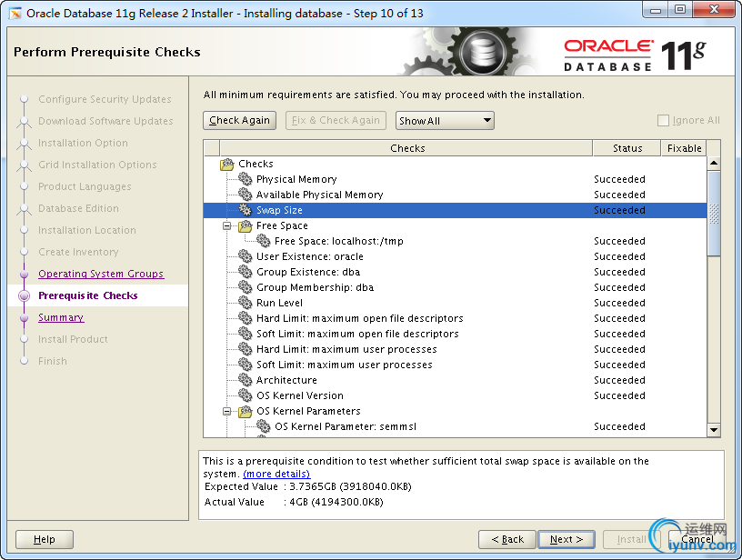Click gear icon of Hard Limit open file descriptors
The width and height of the screenshot is (742, 560).
pyautogui.click(x=246, y=318)
